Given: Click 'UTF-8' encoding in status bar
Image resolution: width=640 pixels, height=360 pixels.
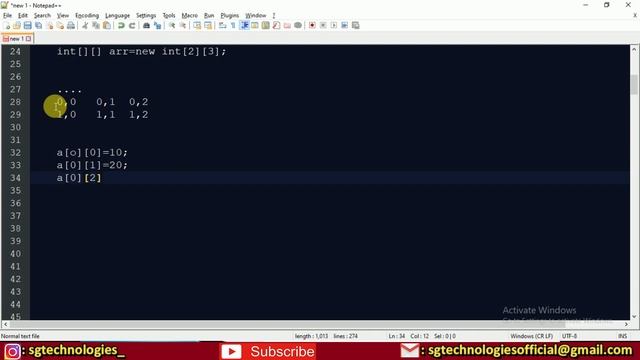Looking at the screenshot, I should click(569, 336).
